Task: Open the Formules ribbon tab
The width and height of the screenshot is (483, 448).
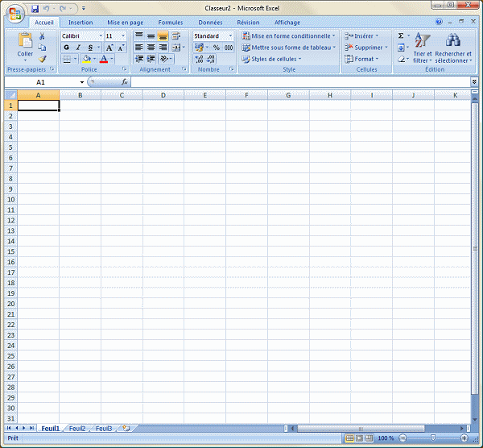Action: pyautogui.click(x=171, y=23)
